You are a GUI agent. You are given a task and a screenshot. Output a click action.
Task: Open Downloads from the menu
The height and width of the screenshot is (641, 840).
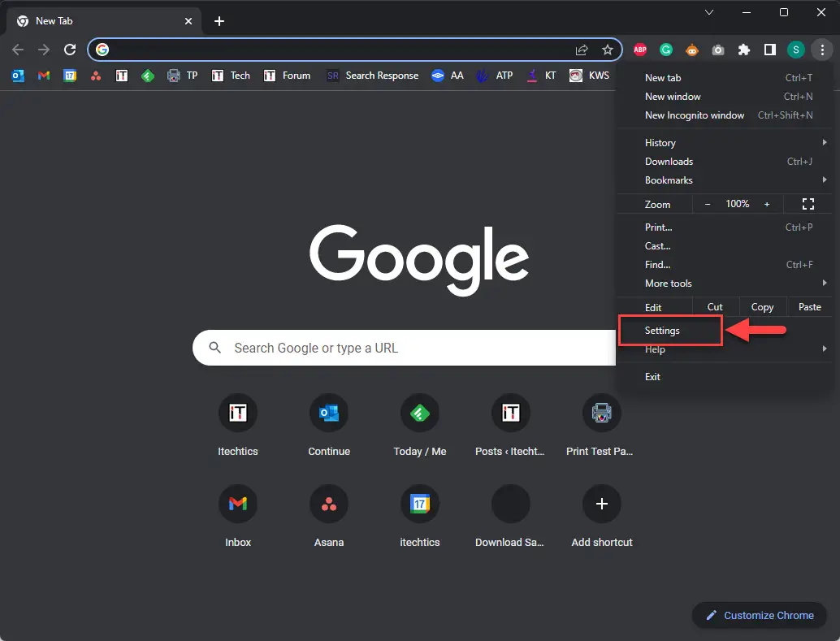(x=725, y=162)
